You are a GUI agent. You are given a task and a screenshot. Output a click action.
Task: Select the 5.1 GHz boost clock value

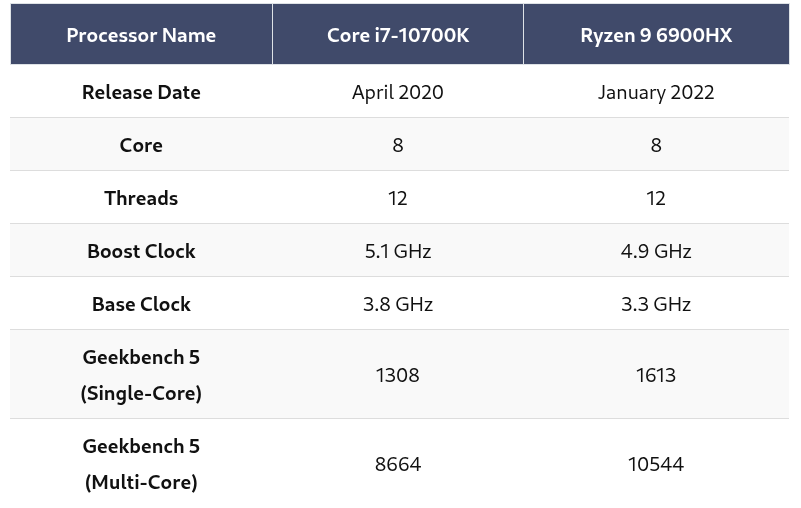(x=398, y=251)
